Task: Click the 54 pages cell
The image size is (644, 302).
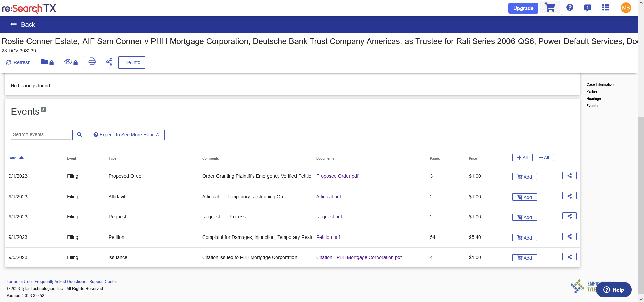Action: pyautogui.click(x=433, y=237)
